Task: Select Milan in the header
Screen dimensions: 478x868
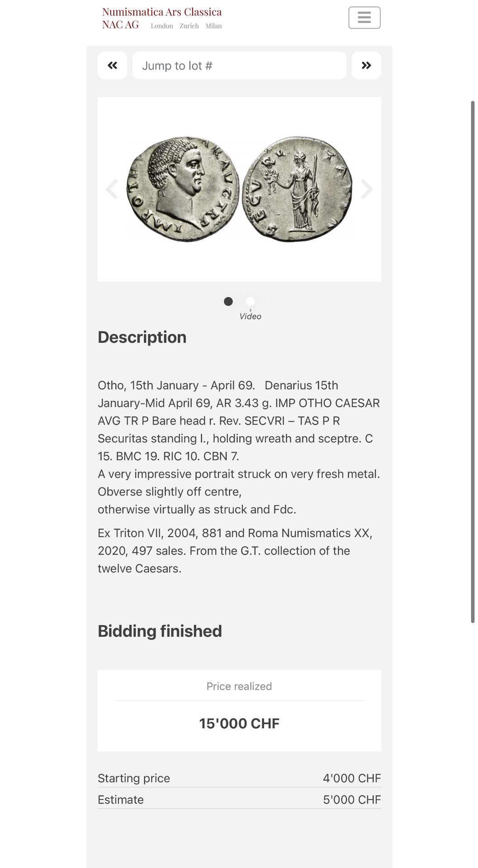Action: point(213,26)
